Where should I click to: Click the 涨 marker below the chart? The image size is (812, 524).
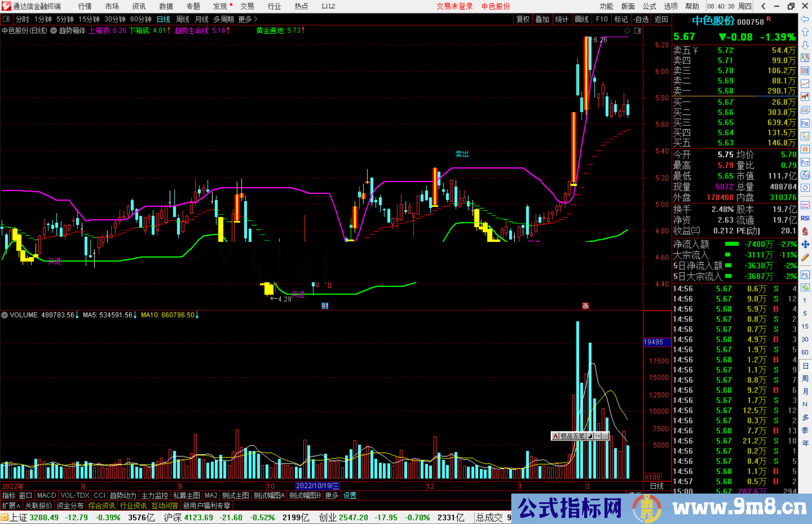585,306
